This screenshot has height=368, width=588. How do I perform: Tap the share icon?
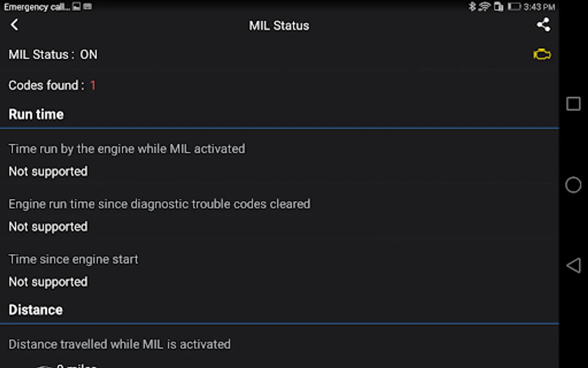[x=543, y=25]
